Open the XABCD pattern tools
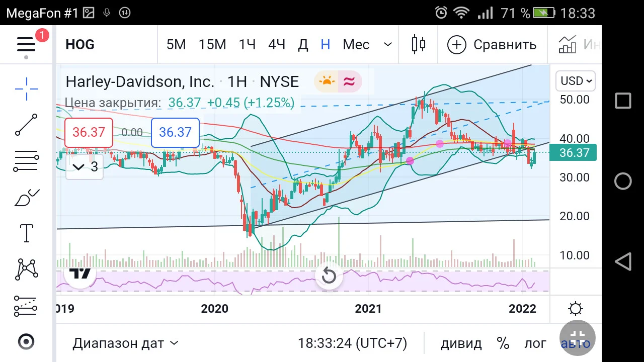This screenshot has height=362, width=644. pos(26,269)
